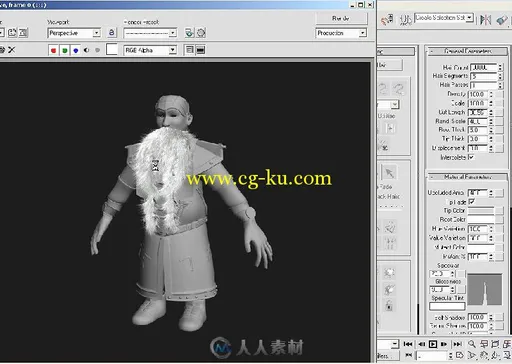The height and width of the screenshot is (364, 512).
Task: Toggle the monochrome display button
Action: coord(97,50)
